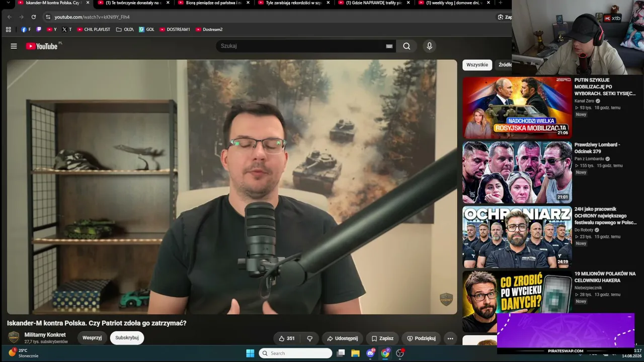Open the Google Lens icon in address bar
The height and width of the screenshot is (362, 644).
point(501,17)
